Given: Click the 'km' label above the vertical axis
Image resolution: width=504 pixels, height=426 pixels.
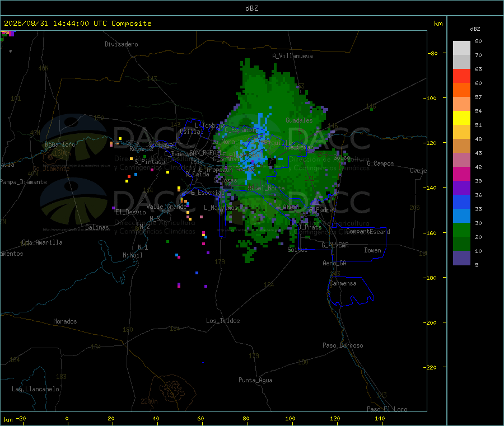Looking at the screenshot, I should pyautogui.click(x=438, y=24).
